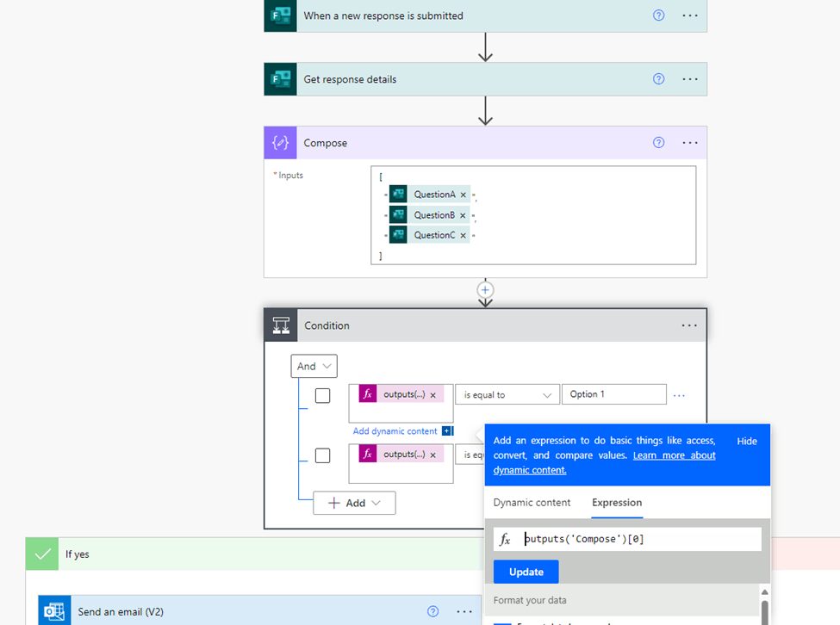The width and height of the screenshot is (840, 625).
Task: Expand the Get response details card title
Action: [350, 79]
